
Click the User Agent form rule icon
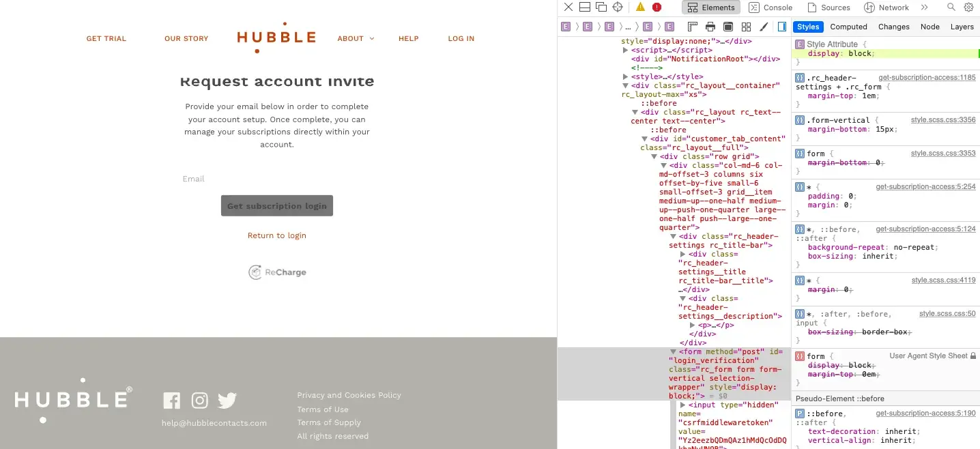tap(800, 356)
